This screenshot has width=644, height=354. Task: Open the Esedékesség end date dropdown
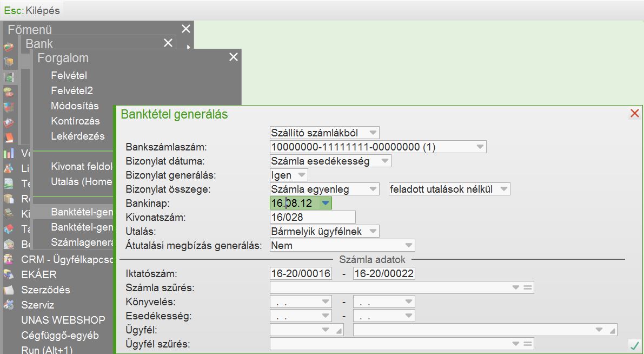coord(409,316)
